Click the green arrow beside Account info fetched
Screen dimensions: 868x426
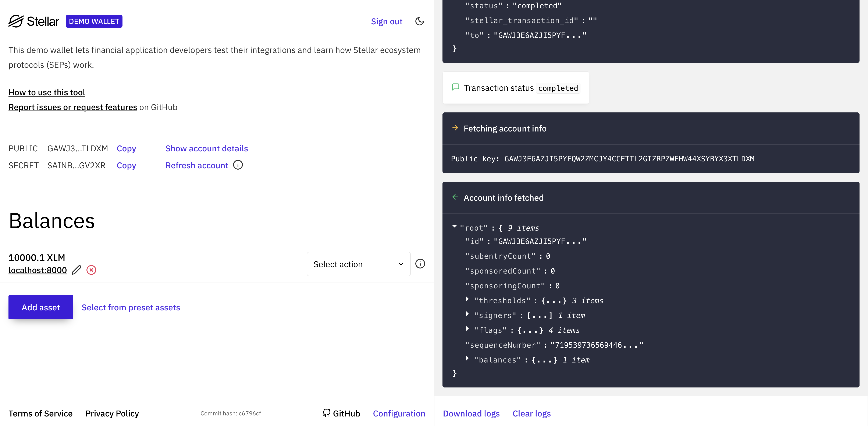coord(455,197)
